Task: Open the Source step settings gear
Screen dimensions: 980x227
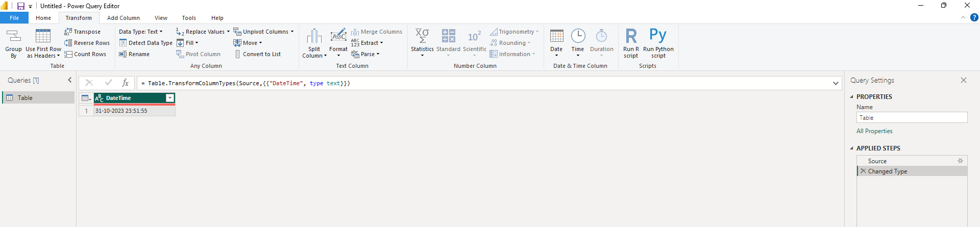Action: pos(960,161)
